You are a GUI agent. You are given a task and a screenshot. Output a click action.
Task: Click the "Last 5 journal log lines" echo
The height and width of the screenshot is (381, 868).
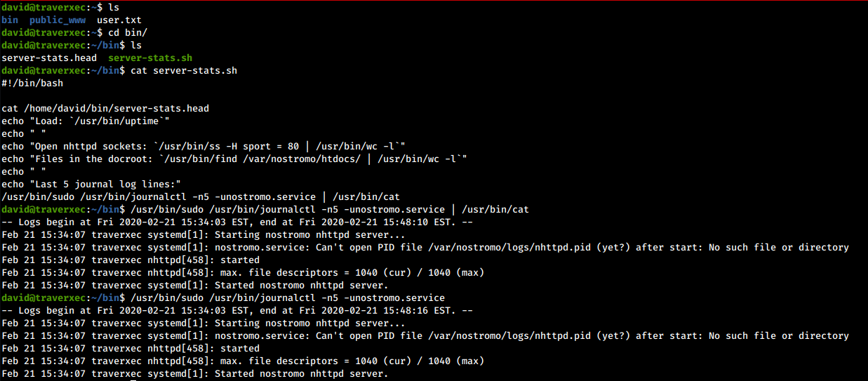pos(91,185)
